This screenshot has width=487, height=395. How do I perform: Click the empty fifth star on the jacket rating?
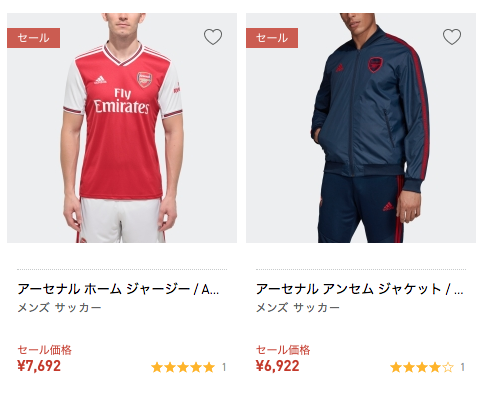click(x=448, y=367)
